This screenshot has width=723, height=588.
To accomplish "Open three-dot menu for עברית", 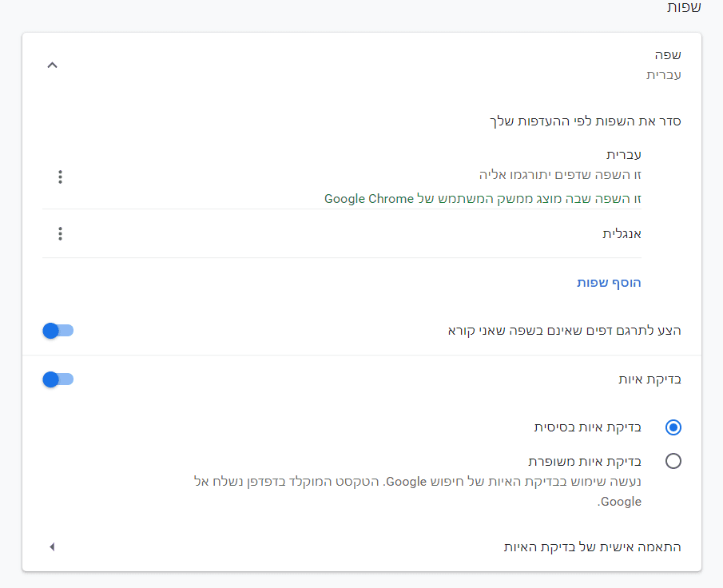I will click(60, 177).
